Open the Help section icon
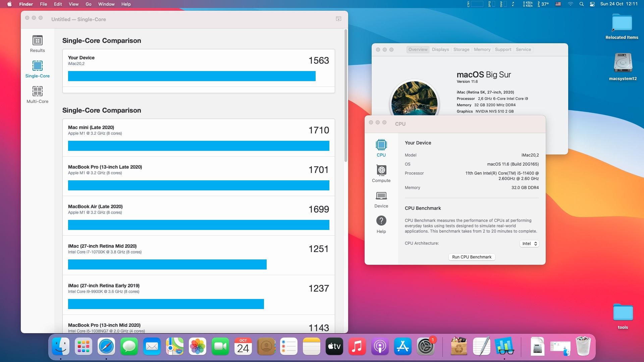 [381, 221]
